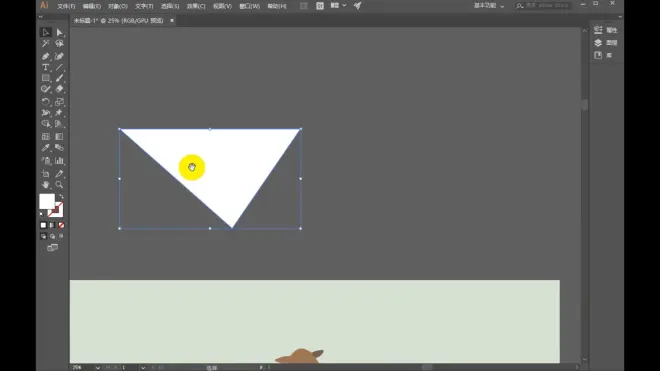The width and height of the screenshot is (660, 371).
Task: Select the Direct Selection tool
Action: tap(59, 32)
